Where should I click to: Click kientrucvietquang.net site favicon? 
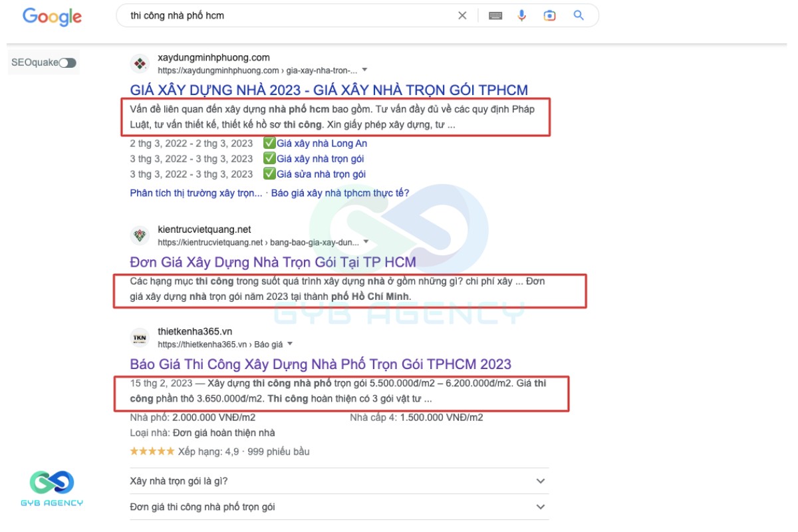pos(140,235)
